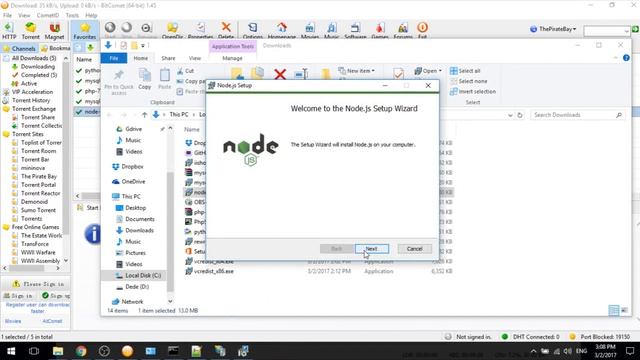Screen dimensions: 640x360
Task: Open BitComet Options
Action: click(x=253, y=31)
